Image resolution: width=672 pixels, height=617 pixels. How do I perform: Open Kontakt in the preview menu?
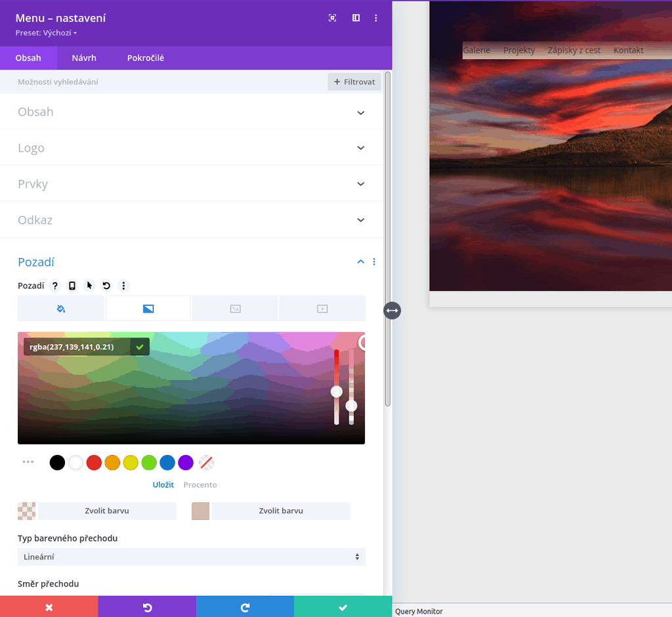click(x=628, y=50)
